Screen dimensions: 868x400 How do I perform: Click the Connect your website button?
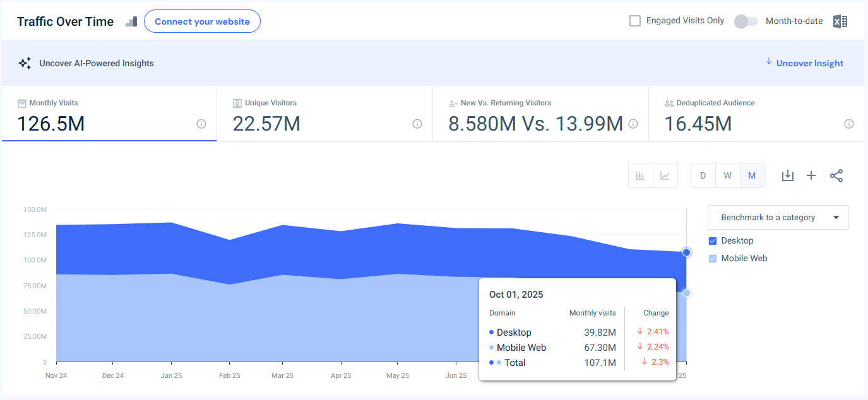[202, 21]
